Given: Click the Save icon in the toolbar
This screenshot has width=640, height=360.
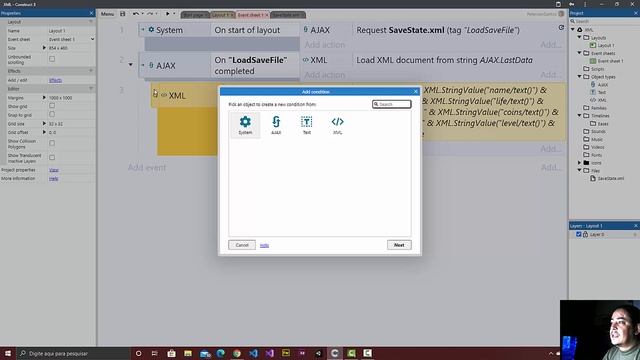Looking at the screenshot, I should 122,14.
